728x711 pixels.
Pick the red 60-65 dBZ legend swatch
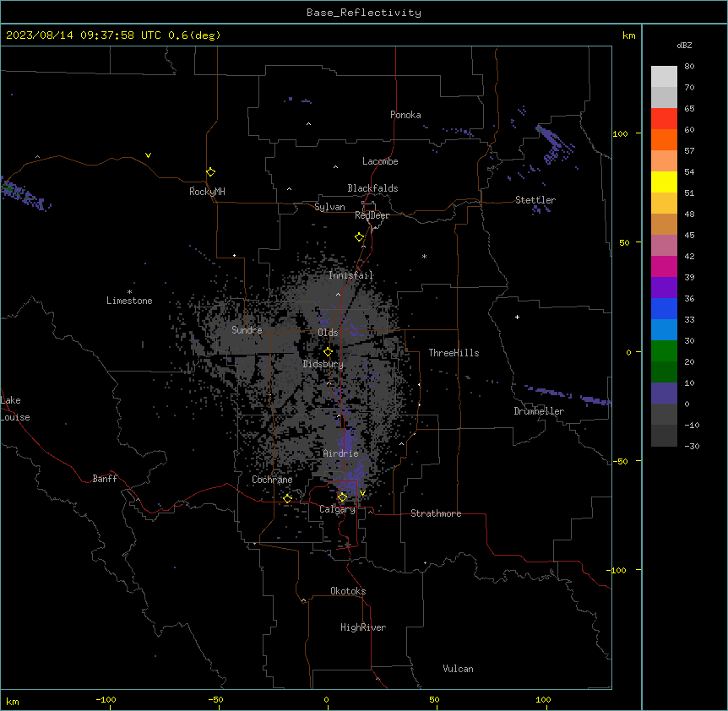[x=664, y=119]
